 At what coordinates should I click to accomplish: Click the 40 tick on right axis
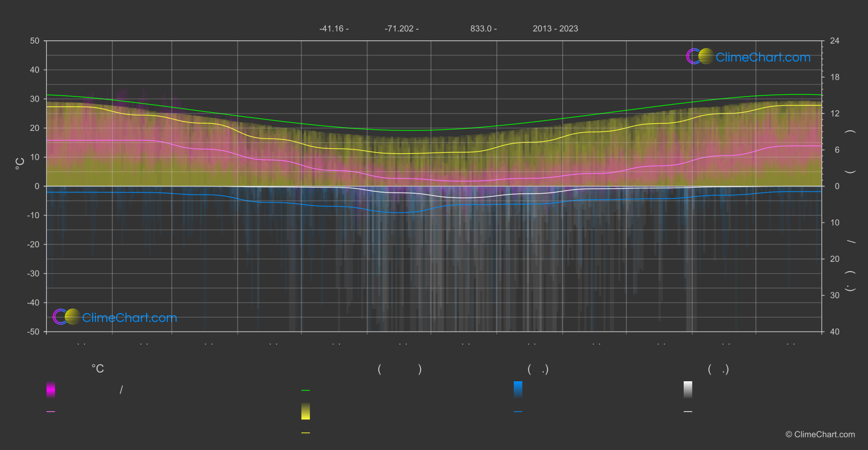835,332
